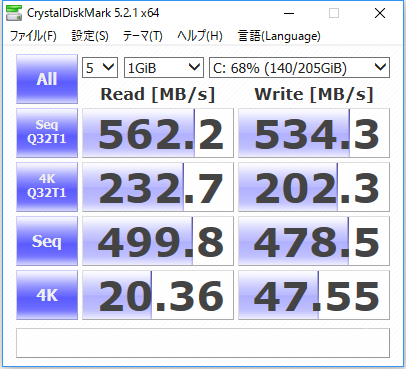Run the plain Seq benchmark

pos(47,241)
